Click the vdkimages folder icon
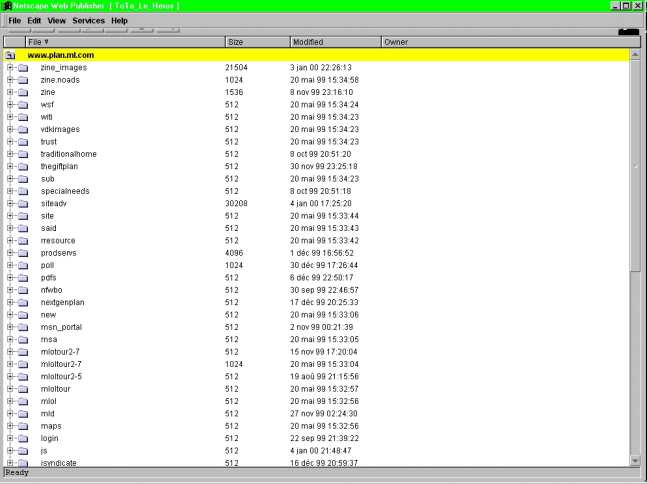Viewport: 647px width, 484px height. (x=23, y=130)
